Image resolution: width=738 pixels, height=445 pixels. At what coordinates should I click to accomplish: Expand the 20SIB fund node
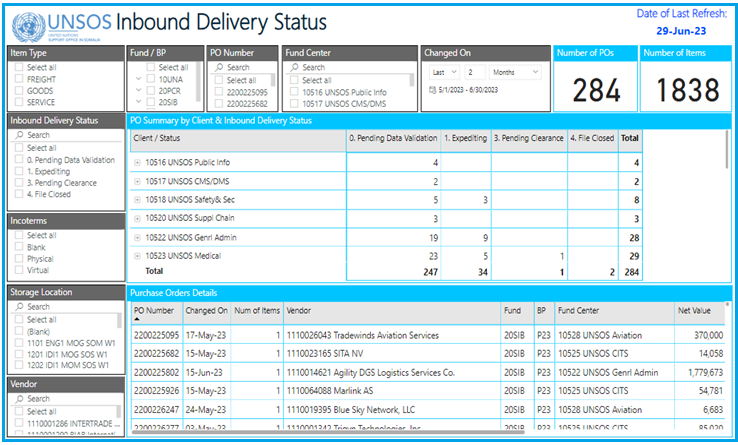138,101
